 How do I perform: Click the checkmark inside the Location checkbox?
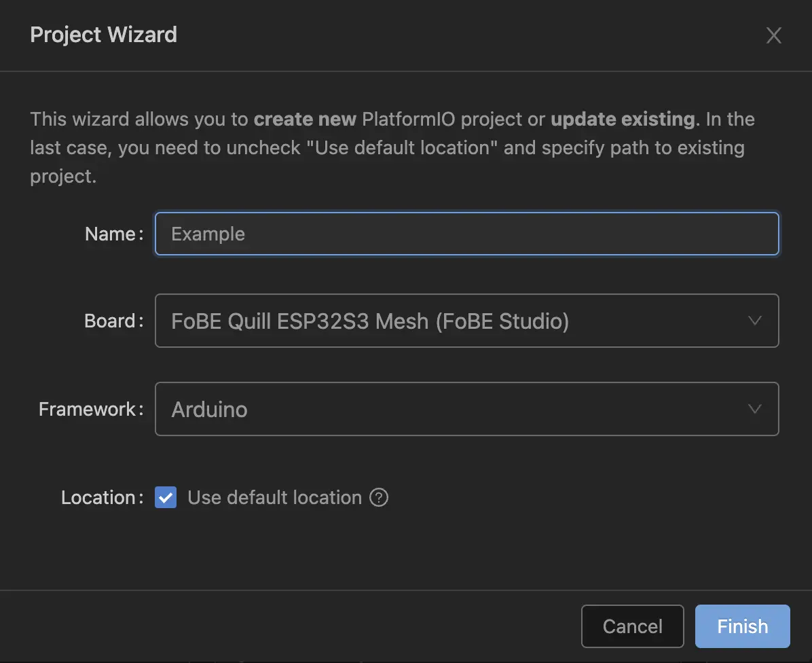[x=165, y=497]
